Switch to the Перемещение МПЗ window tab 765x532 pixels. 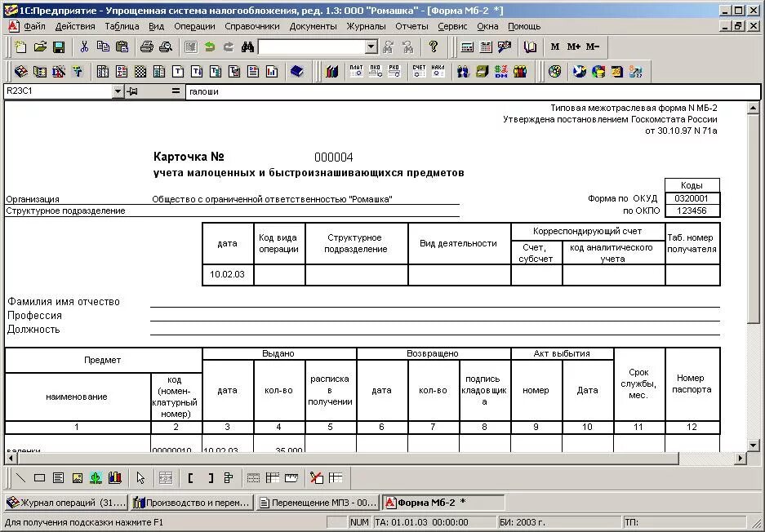(318, 503)
